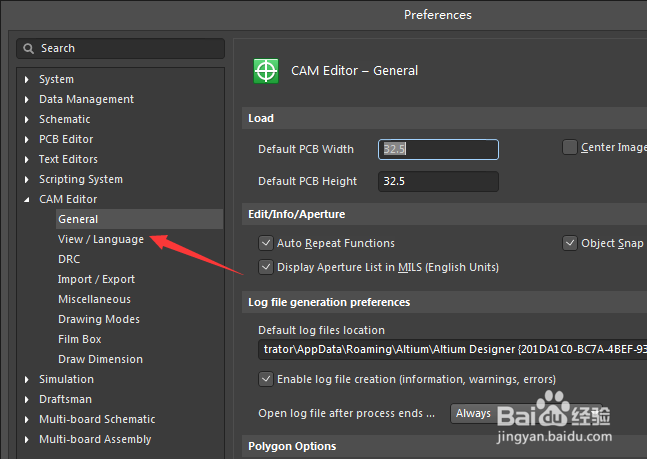This screenshot has height=459, width=647.
Task: Expand the Schematic node arrow
Action: (27, 119)
